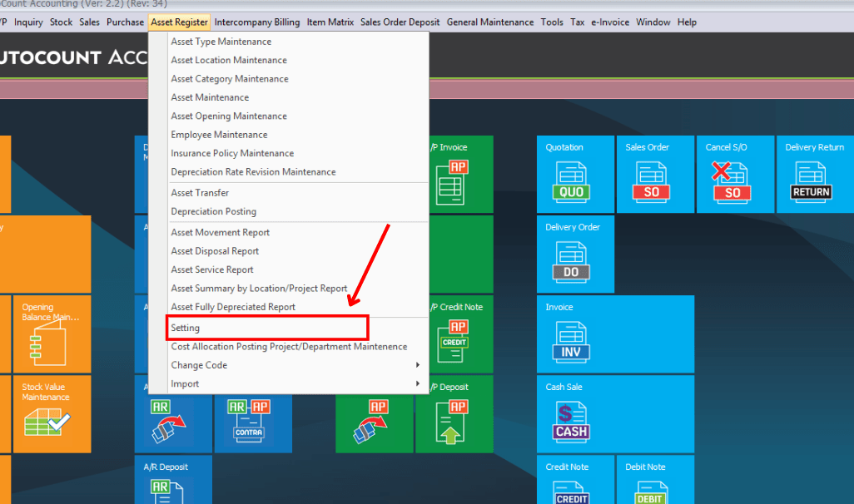
Task: Open the Sales Order SO icon
Action: tap(655, 174)
